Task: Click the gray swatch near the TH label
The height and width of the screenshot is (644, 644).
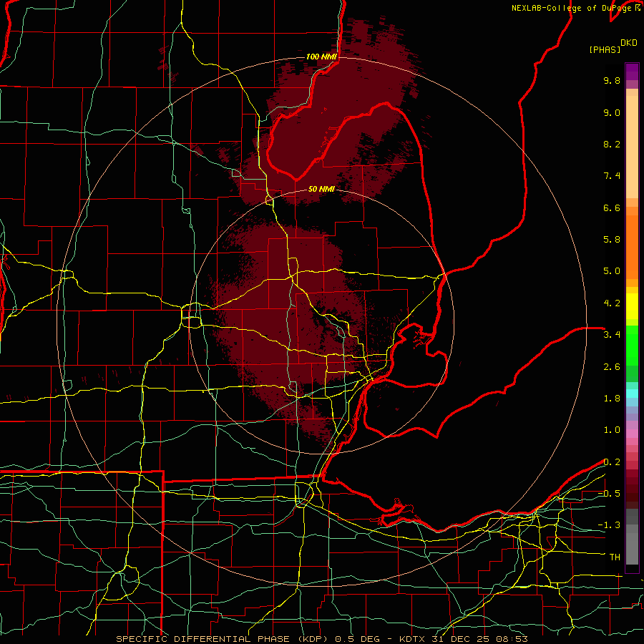Action: pos(632,546)
